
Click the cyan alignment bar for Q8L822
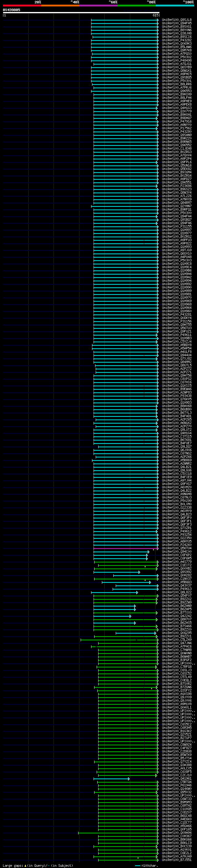coord(115,592)
